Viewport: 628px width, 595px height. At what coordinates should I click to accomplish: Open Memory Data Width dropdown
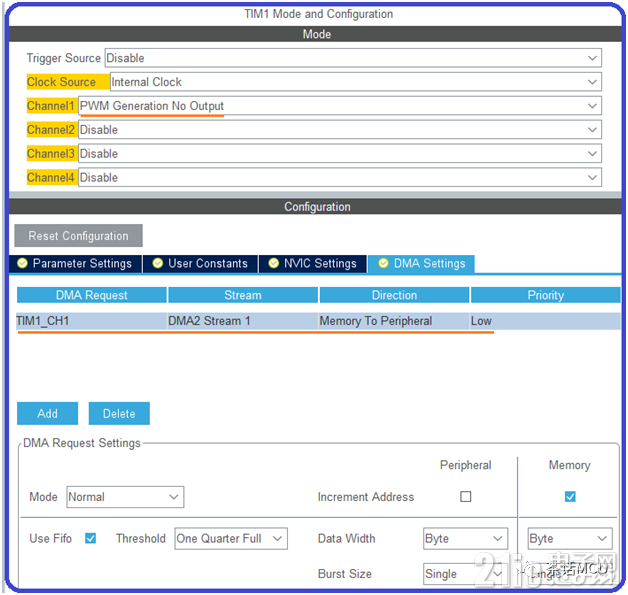point(570,539)
